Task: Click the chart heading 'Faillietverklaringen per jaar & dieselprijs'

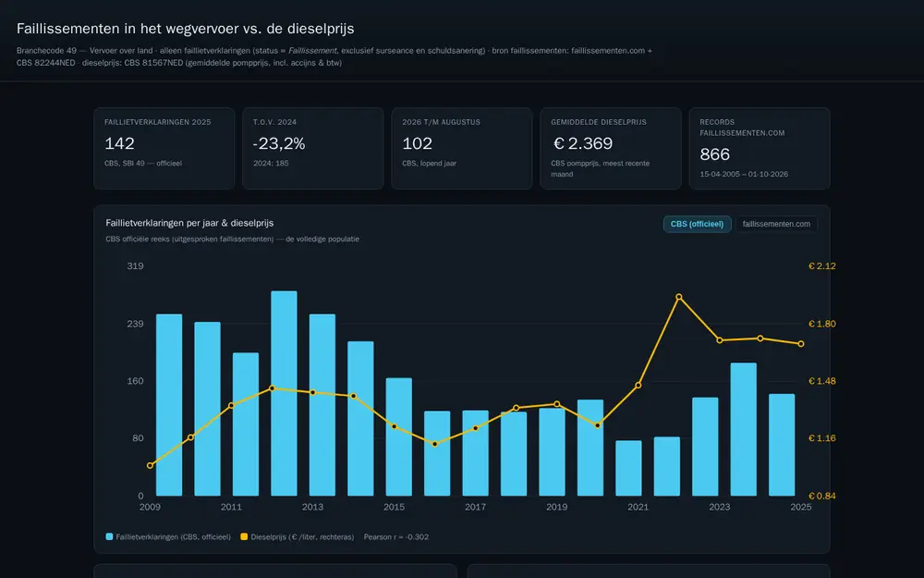Action: click(189, 223)
